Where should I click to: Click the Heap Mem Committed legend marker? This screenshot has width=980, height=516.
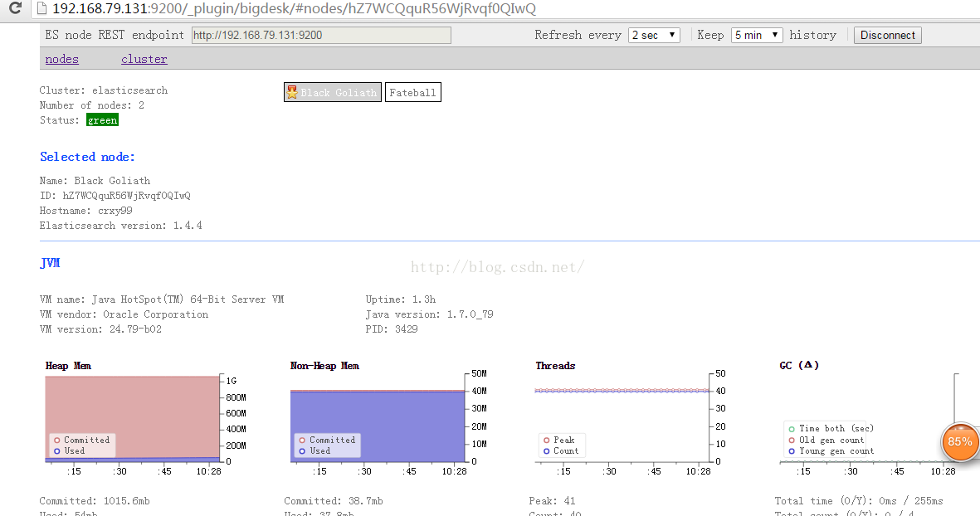pos(57,441)
